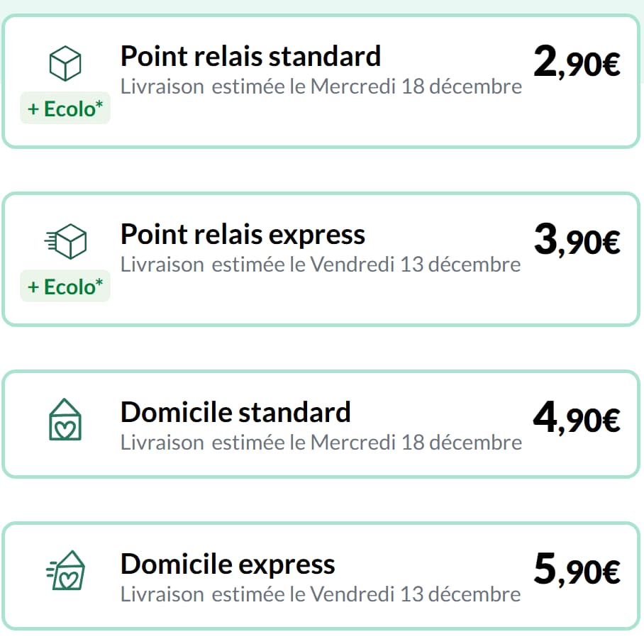
Task: Click the 4,90€ price
Action: coord(576,419)
